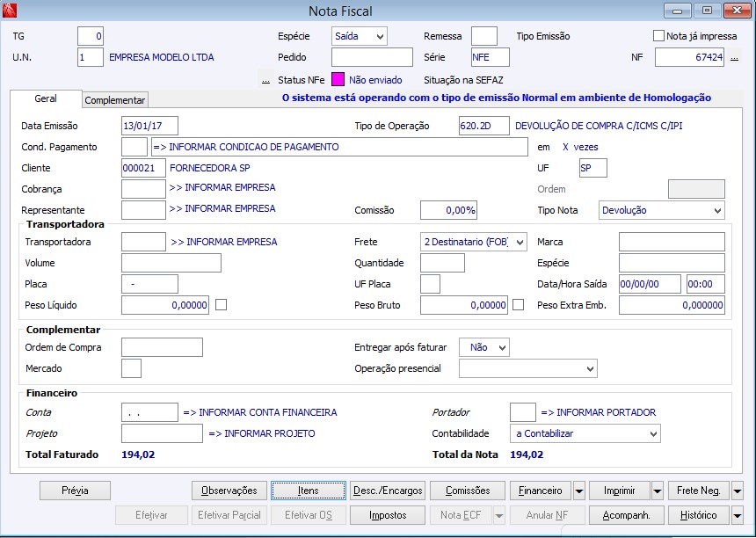Click the Acompanh. button

tap(626, 515)
